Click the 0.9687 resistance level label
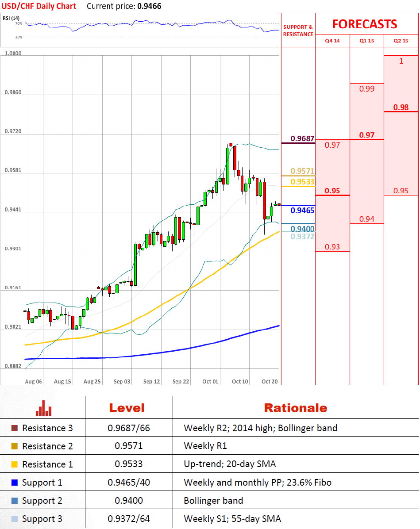Viewport: 420px width, 529px height. click(303, 138)
